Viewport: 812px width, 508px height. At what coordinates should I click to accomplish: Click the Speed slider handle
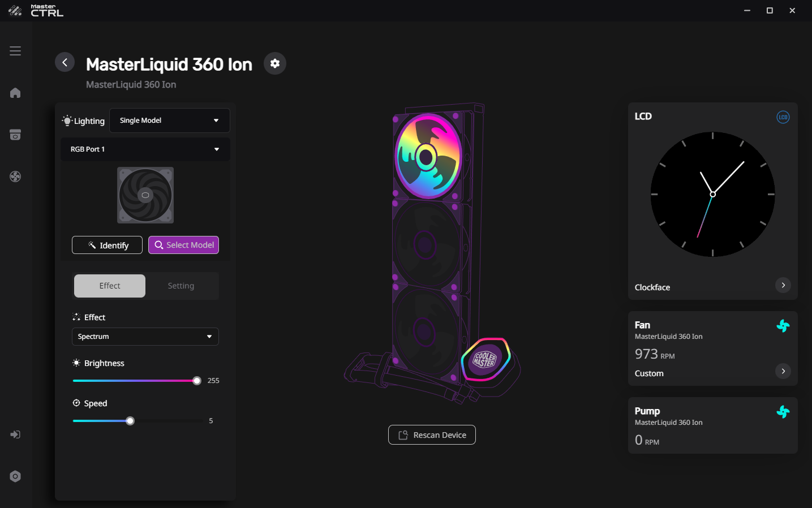pyautogui.click(x=130, y=421)
